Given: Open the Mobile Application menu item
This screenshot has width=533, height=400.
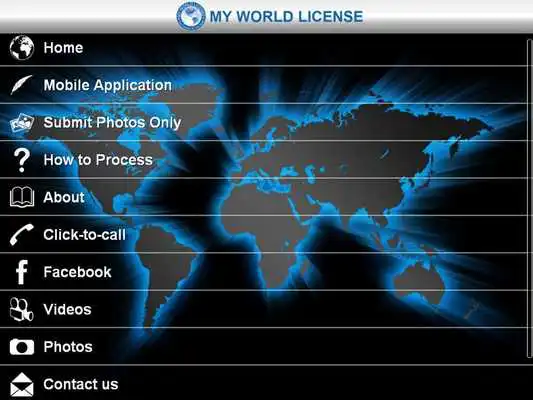Looking at the screenshot, I should [263, 85].
